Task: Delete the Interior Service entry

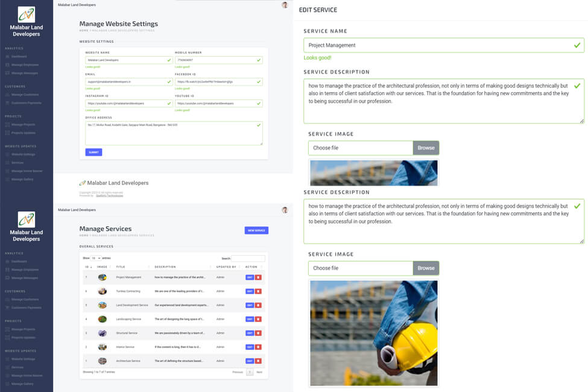Action: [258, 347]
